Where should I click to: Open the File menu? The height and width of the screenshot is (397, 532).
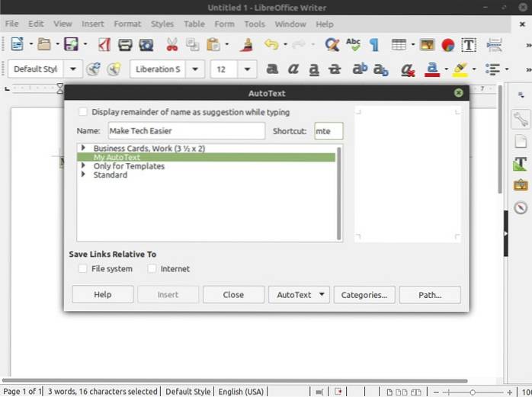(x=12, y=24)
